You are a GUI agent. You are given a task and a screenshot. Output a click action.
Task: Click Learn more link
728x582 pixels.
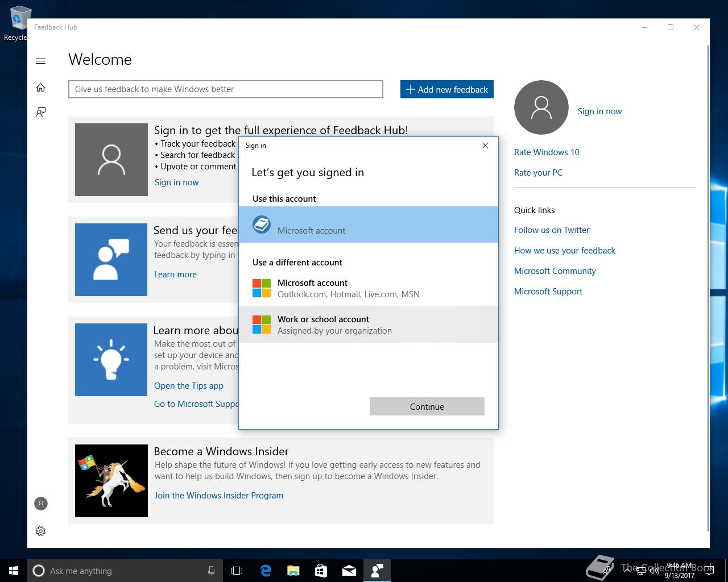click(175, 275)
